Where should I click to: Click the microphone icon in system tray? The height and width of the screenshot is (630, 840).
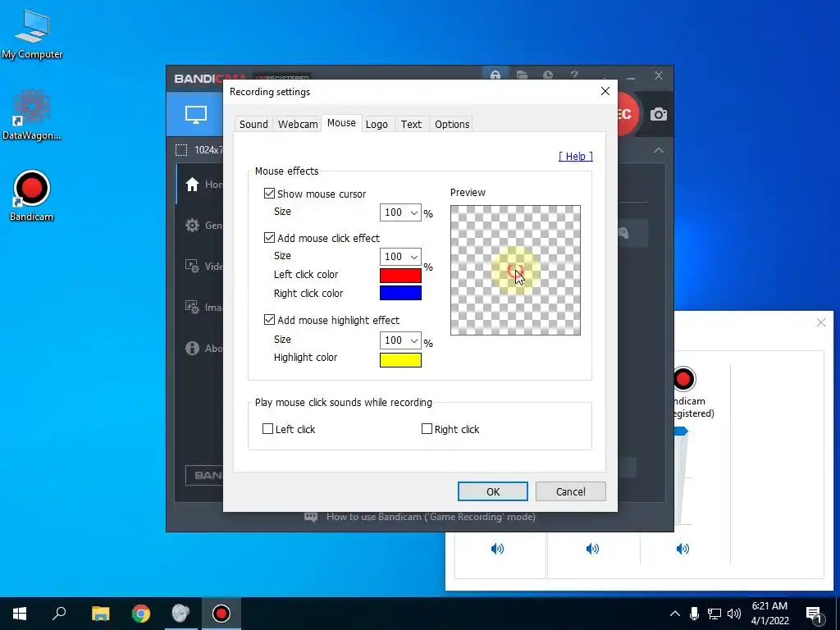pos(694,614)
